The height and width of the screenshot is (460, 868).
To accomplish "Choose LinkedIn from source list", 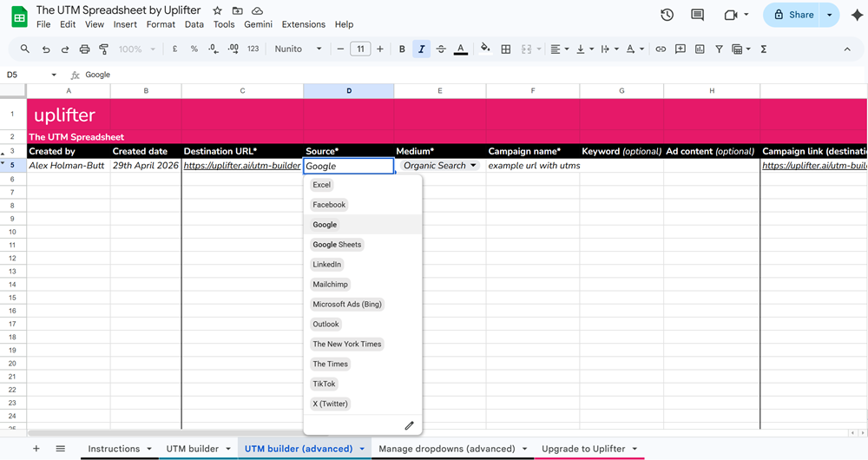I will click(326, 265).
